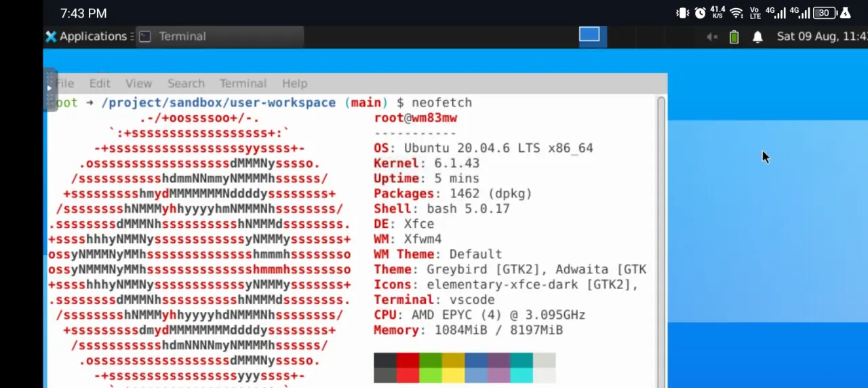Click the 'Packages: 1462 (dpkg)' line

pos(453,193)
